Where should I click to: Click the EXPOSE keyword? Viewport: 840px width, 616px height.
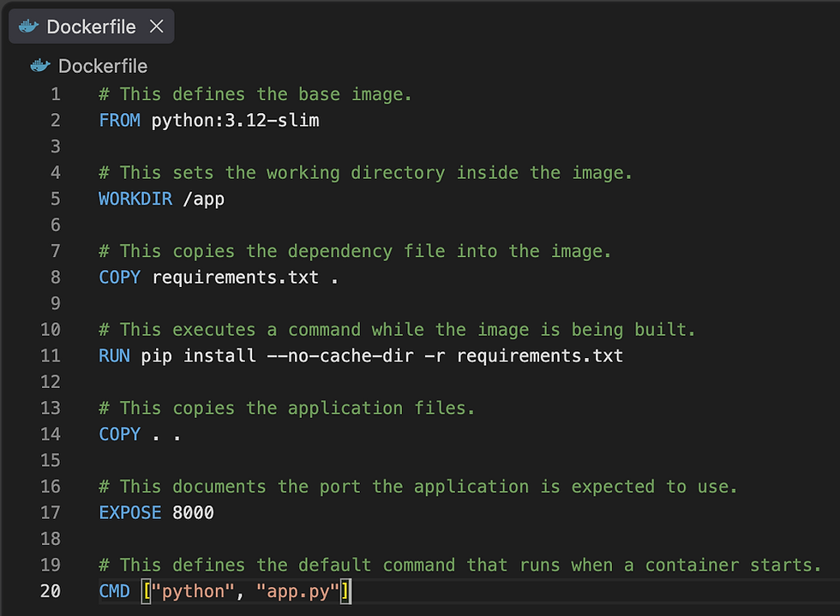tap(130, 512)
